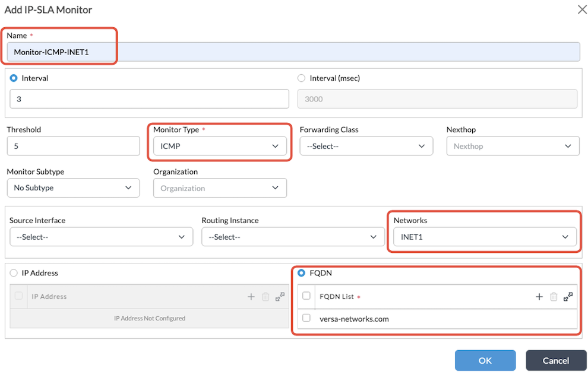The height and width of the screenshot is (375, 588).
Task: Click the Name input field
Action: pos(293,52)
